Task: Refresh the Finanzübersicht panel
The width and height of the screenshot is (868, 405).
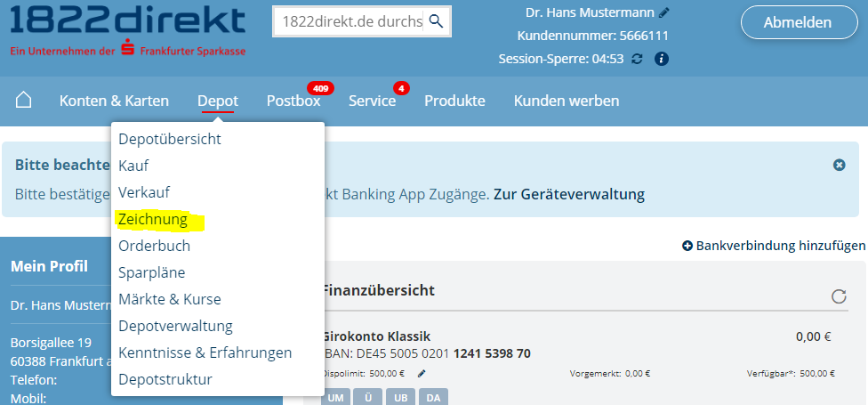Action: [x=838, y=296]
